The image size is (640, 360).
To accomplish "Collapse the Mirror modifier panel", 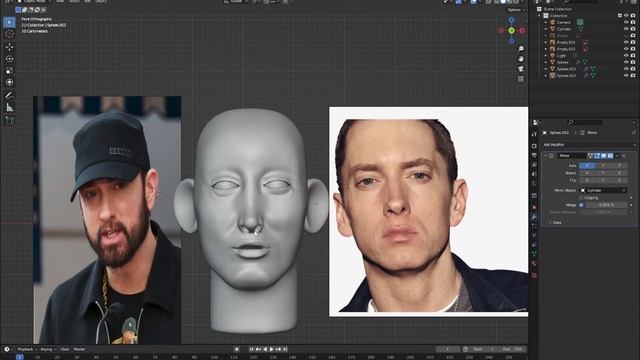I will tap(546, 156).
